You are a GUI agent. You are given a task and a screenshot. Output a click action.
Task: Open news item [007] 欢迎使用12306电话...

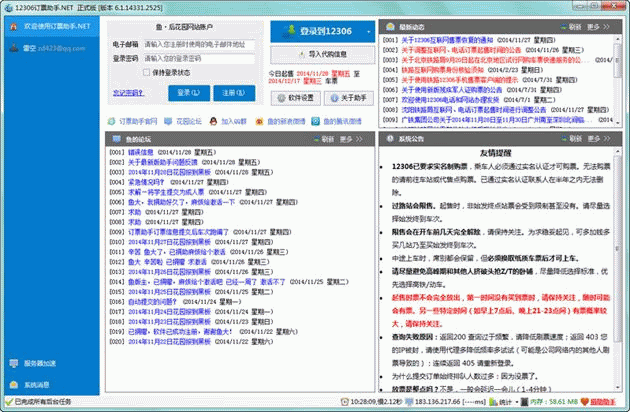click(450, 100)
